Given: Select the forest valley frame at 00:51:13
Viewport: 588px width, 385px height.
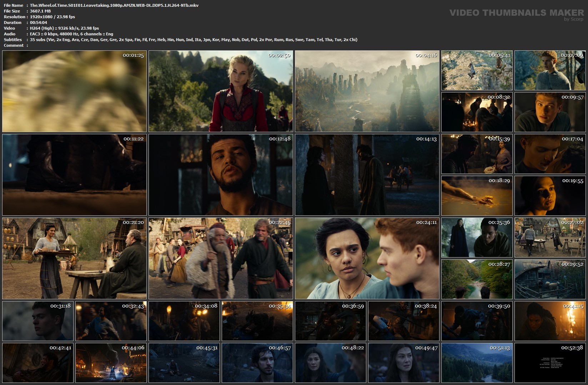Looking at the screenshot, I should coord(477,363).
